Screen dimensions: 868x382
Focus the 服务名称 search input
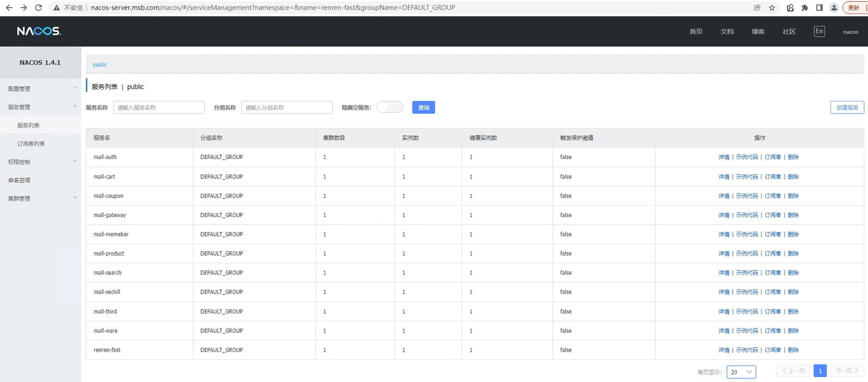coord(159,107)
